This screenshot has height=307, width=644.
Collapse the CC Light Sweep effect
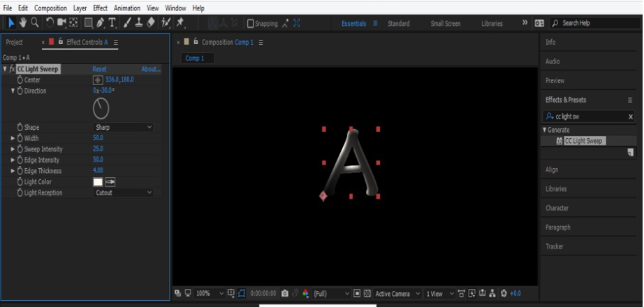5,69
